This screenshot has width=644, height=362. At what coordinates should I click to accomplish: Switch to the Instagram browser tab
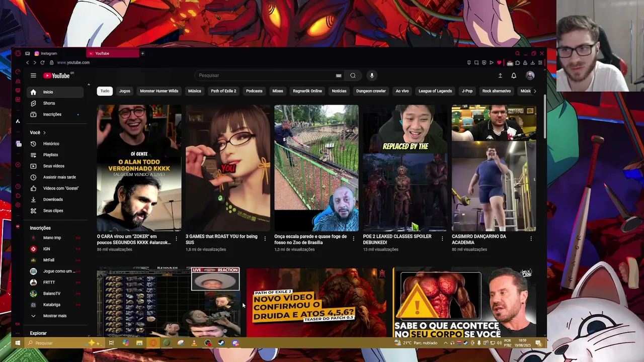coord(58,53)
